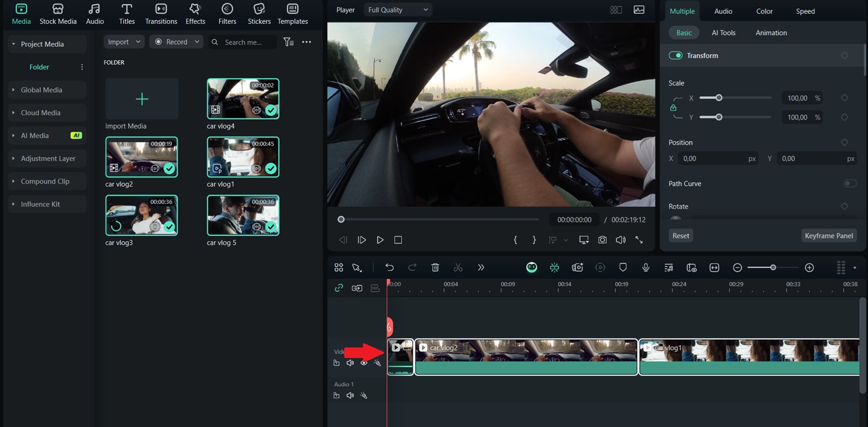Viewport: 868px width, 427px height.
Task: Click the Mark Out brace icon
Action: point(534,240)
